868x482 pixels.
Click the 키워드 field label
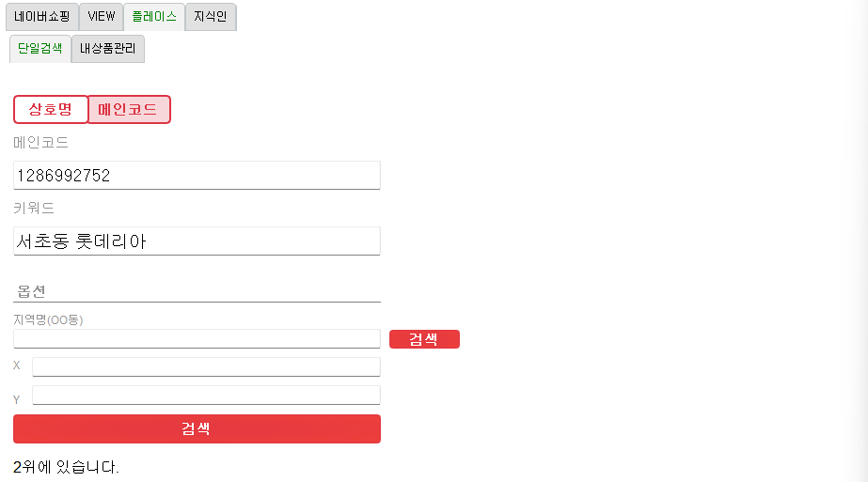tap(34, 208)
